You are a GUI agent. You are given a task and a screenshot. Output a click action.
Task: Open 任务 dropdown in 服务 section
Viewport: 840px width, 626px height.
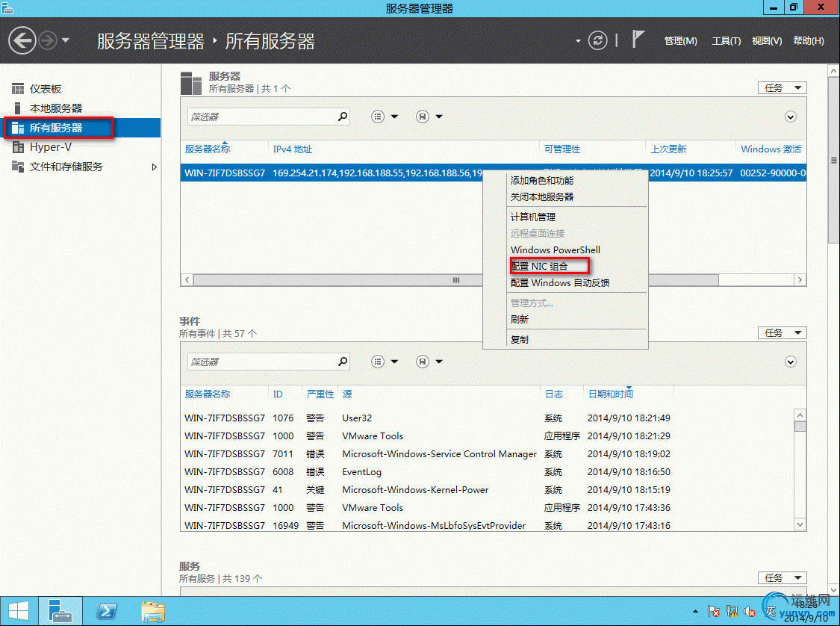click(783, 577)
